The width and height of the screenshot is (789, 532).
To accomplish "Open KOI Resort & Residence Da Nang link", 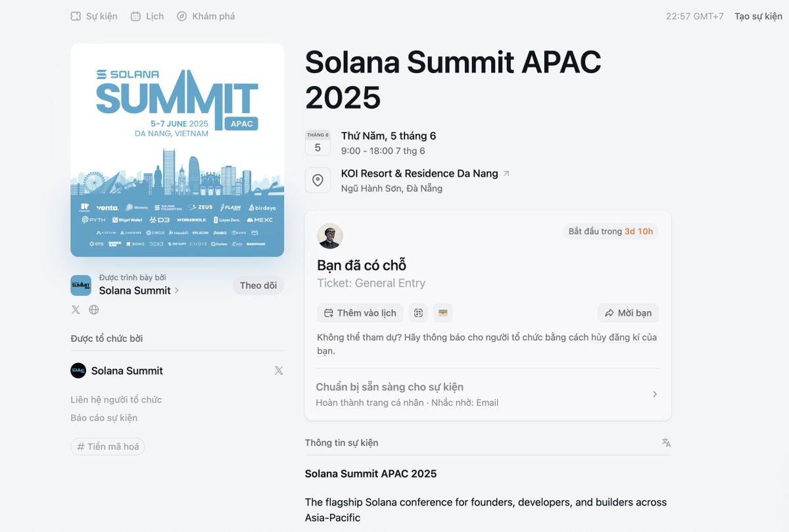I will click(x=419, y=174).
